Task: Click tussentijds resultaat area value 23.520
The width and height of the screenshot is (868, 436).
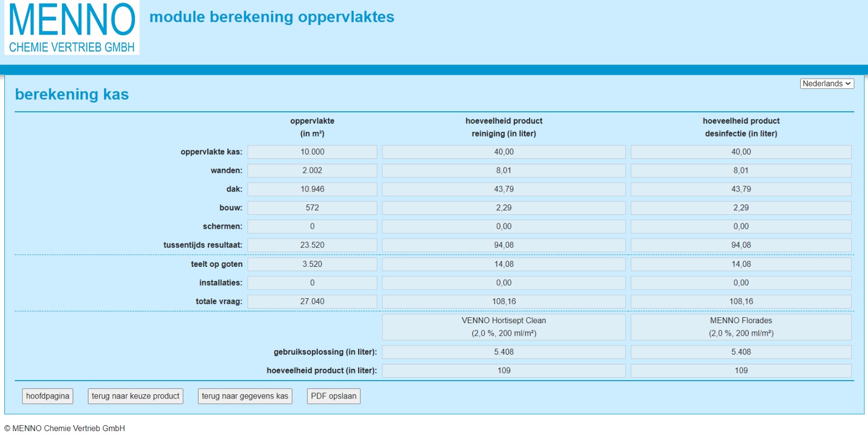Action: pos(312,245)
